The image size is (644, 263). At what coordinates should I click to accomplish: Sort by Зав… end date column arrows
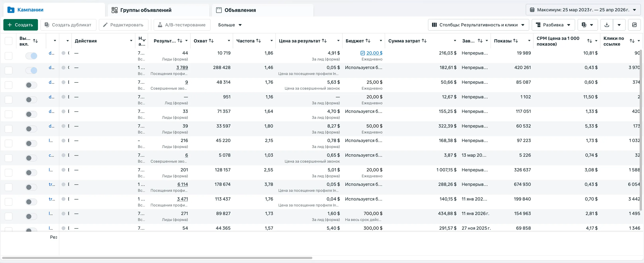click(480, 41)
